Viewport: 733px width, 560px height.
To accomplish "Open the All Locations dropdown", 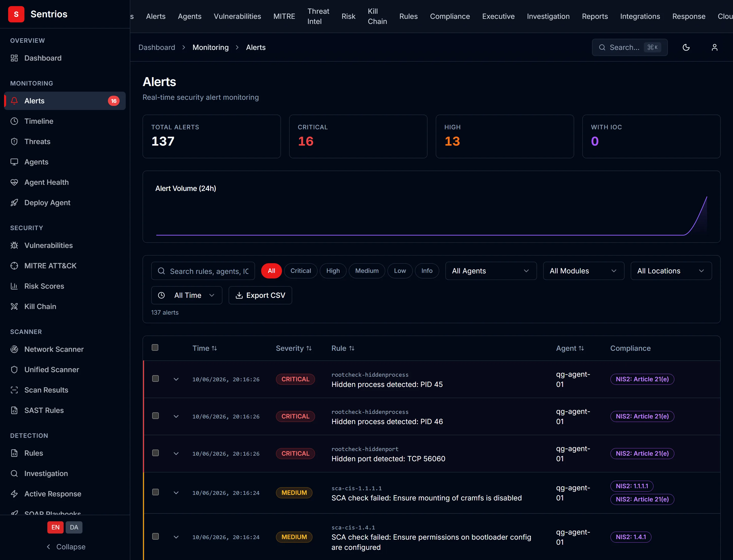I will [671, 271].
